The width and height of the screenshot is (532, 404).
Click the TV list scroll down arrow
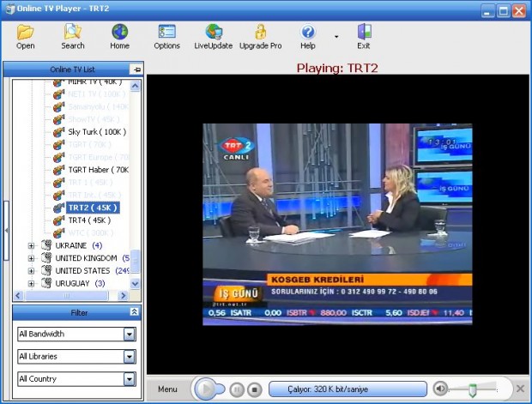click(135, 284)
